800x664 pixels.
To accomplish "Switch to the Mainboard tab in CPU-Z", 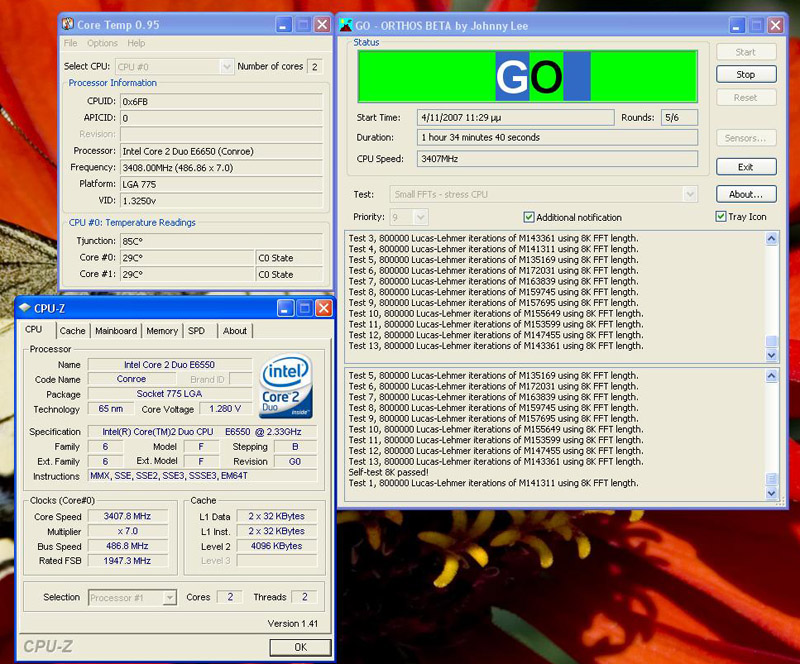I will tap(116, 331).
